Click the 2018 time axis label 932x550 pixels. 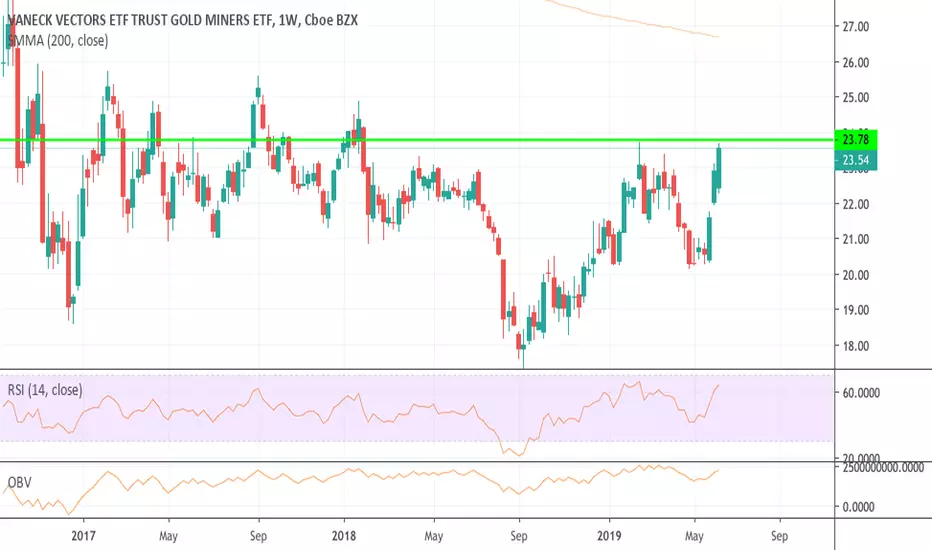coord(344,536)
